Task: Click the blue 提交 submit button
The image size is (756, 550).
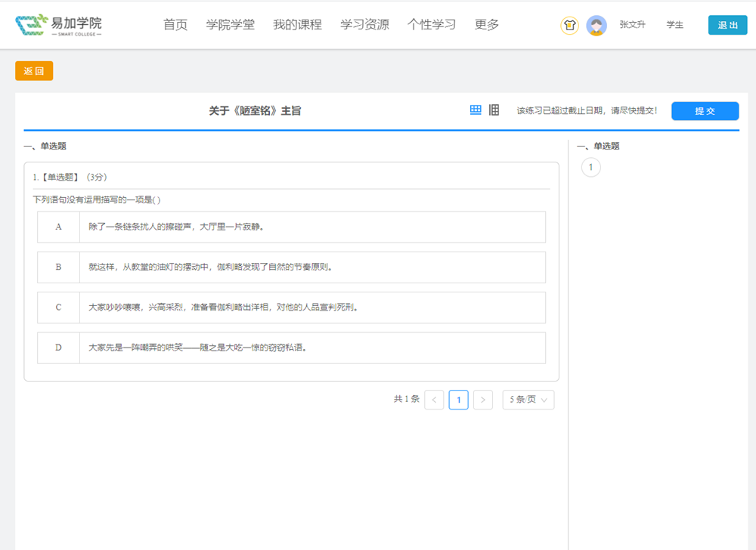Action: tap(705, 111)
